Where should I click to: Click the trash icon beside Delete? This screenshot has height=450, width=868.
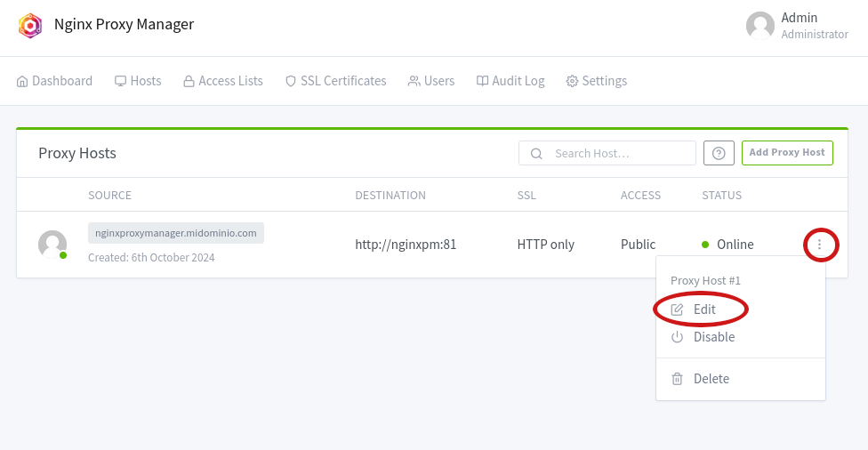click(677, 379)
